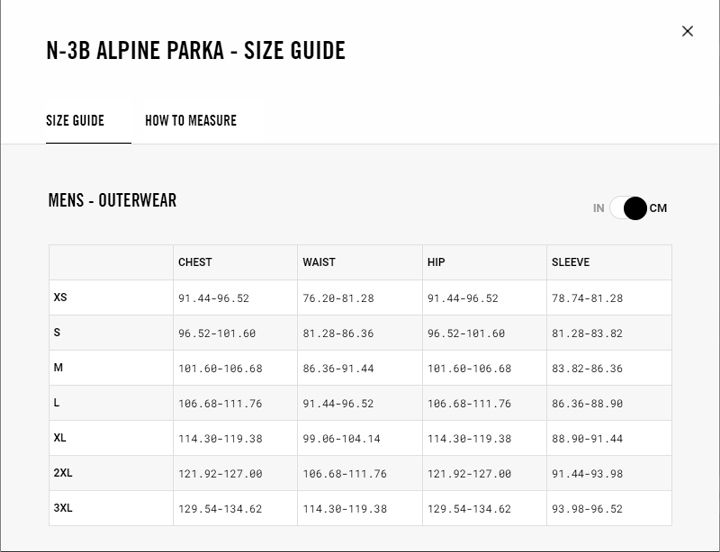Close the size guide dialog
The image size is (720, 552).
click(687, 31)
